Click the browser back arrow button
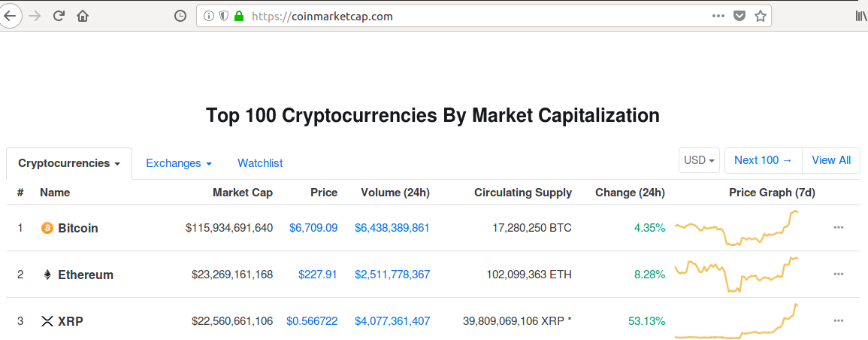Viewport: 868px width, 340px height. pos(10,16)
